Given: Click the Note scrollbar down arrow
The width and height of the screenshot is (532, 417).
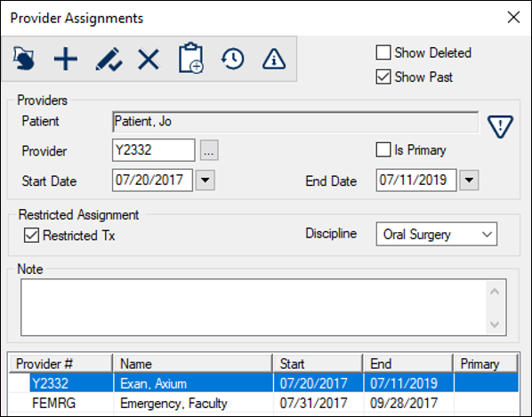Looking at the screenshot, I should click(x=495, y=325).
